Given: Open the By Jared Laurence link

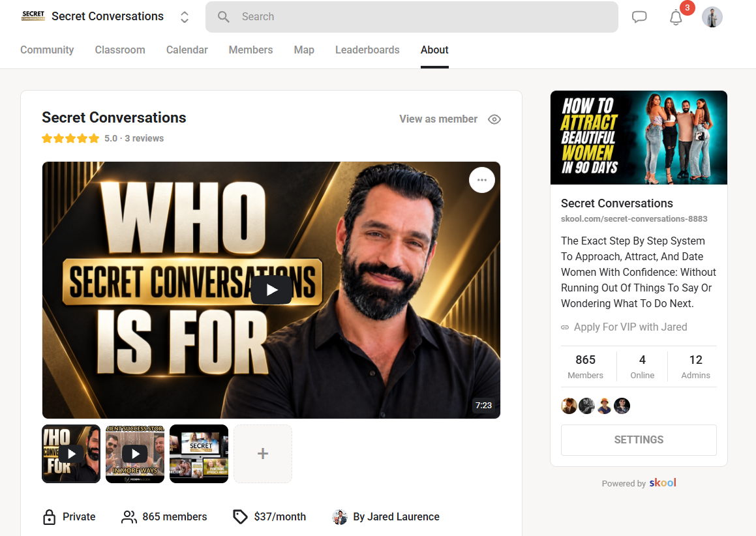Looking at the screenshot, I should [x=396, y=516].
